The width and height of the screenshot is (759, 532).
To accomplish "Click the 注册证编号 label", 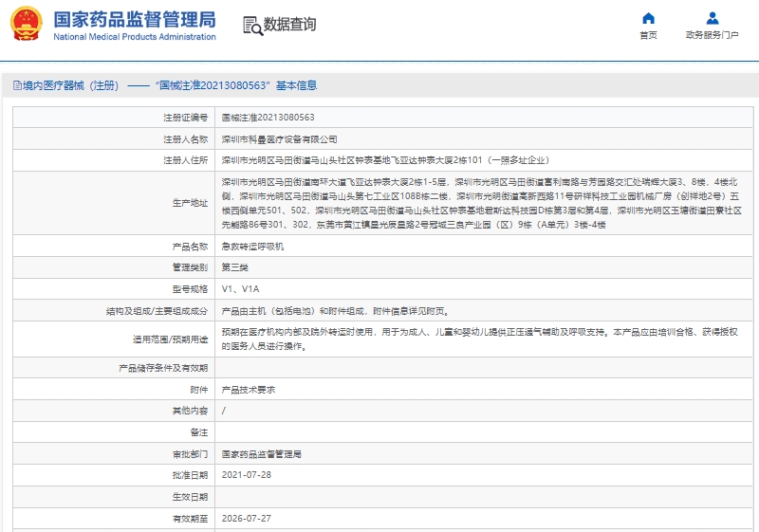I will pos(185,118).
